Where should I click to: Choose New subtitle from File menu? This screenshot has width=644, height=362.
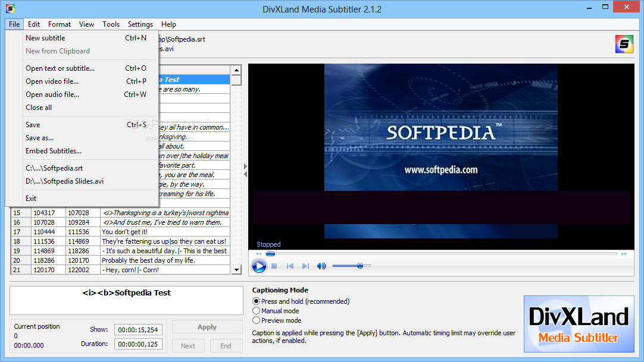[x=82, y=37]
